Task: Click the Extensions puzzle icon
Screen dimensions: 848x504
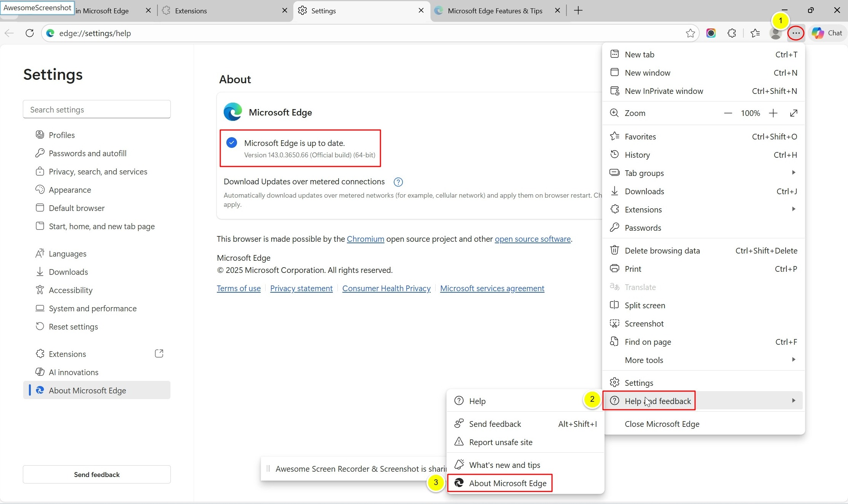Action: click(732, 33)
